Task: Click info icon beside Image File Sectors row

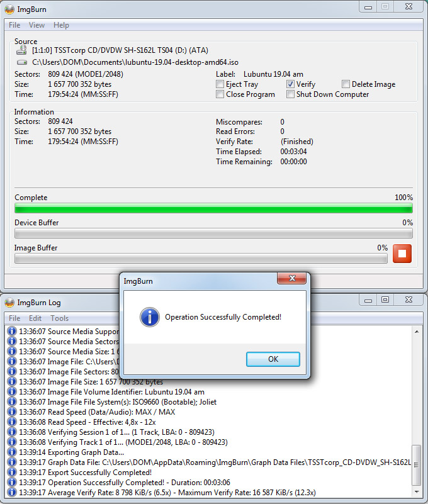Action: [x=11, y=372]
